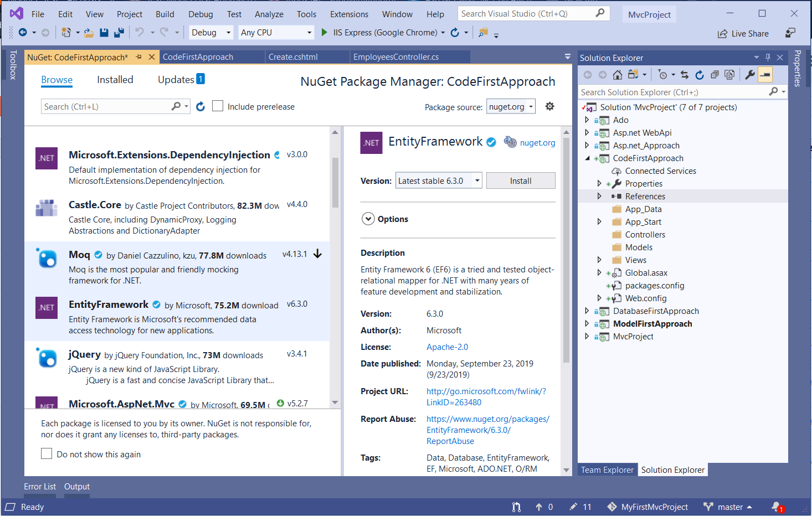Open the Package source nuget.org dropdown
Screen dimensions: 812x516
[511, 106]
